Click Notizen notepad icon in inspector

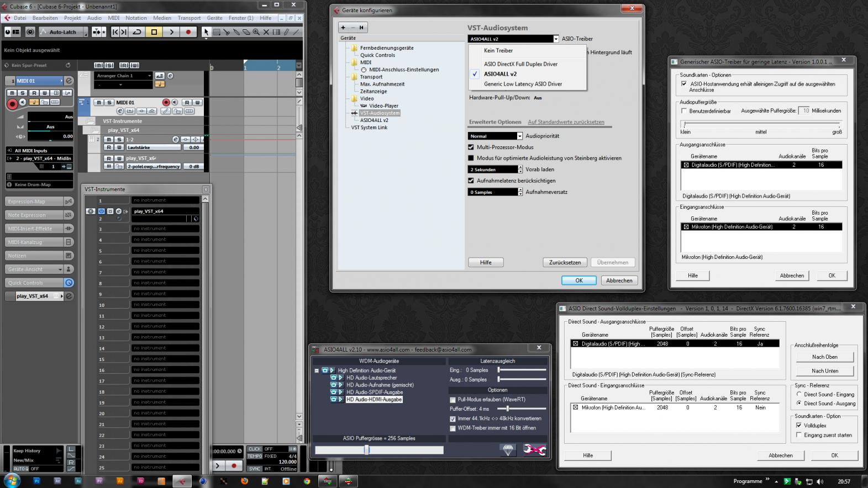(69, 256)
